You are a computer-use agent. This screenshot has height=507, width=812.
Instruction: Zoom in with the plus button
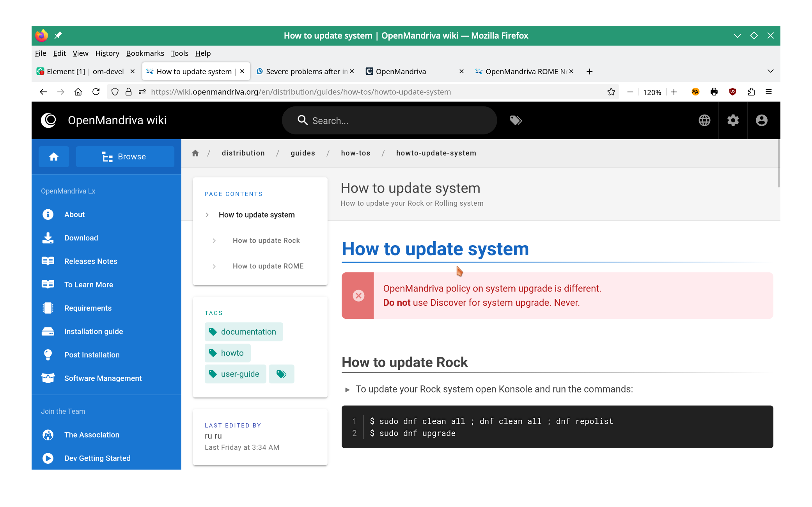[674, 92]
